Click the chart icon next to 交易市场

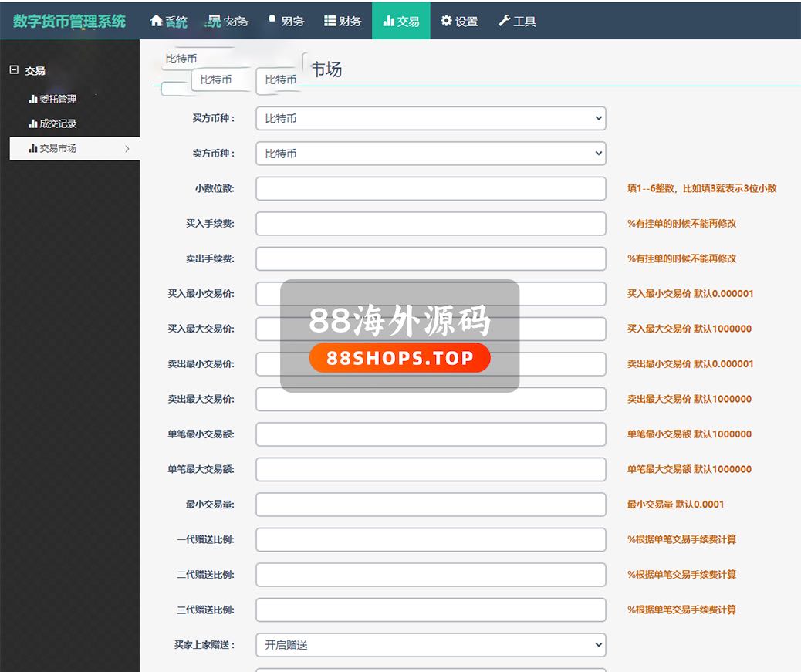point(33,148)
